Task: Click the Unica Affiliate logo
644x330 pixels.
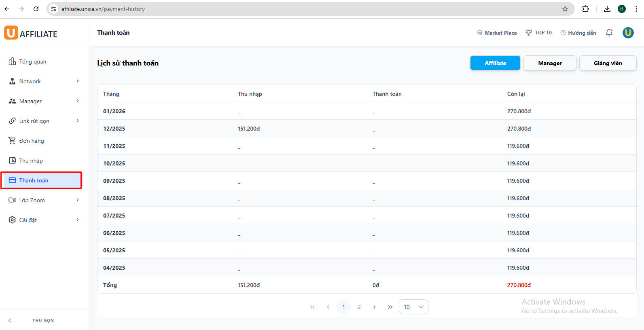Action: (x=31, y=33)
